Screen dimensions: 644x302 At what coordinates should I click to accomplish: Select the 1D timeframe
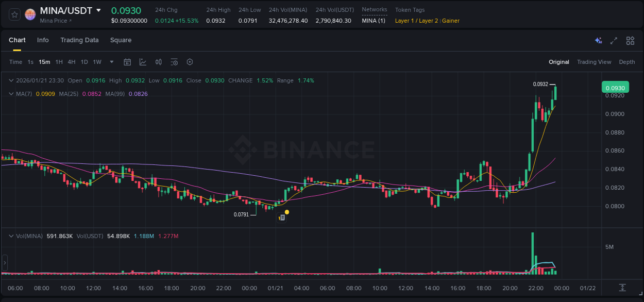[84, 62]
